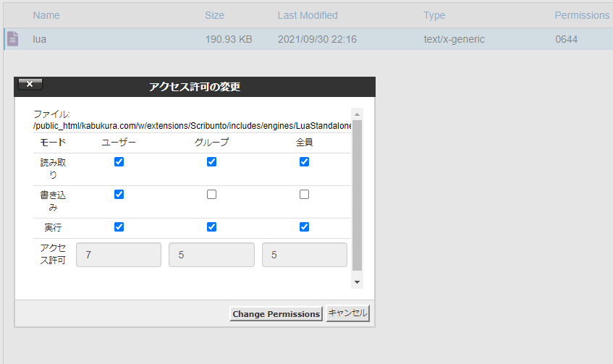Toggle group read permission checkbox
The image size is (613, 364).
(x=211, y=162)
